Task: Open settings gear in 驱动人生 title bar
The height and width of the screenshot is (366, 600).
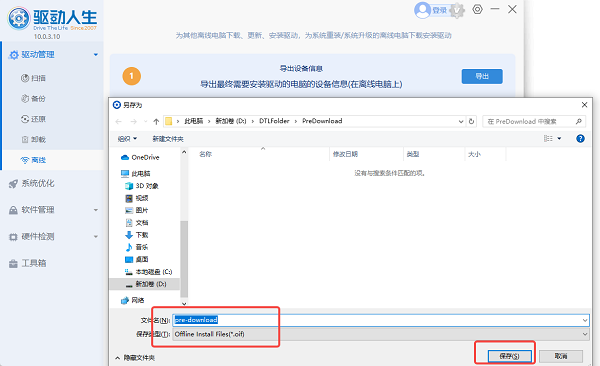Action: [x=477, y=9]
